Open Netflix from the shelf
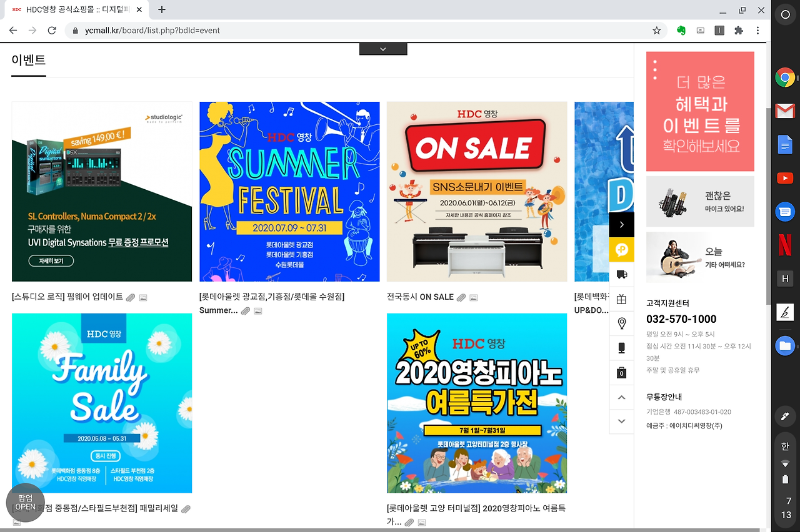 785,245
